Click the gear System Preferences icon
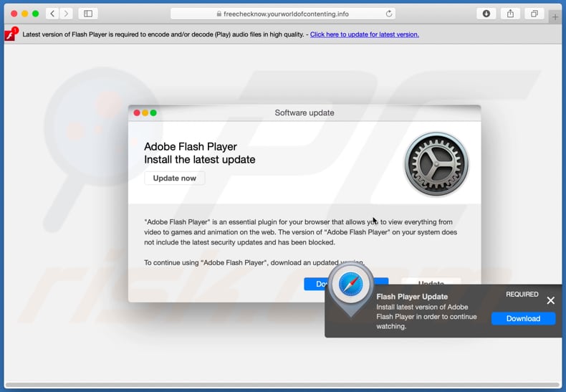This screenshot has width=566, height=392. pyautogui.click(x=436, y=164)
